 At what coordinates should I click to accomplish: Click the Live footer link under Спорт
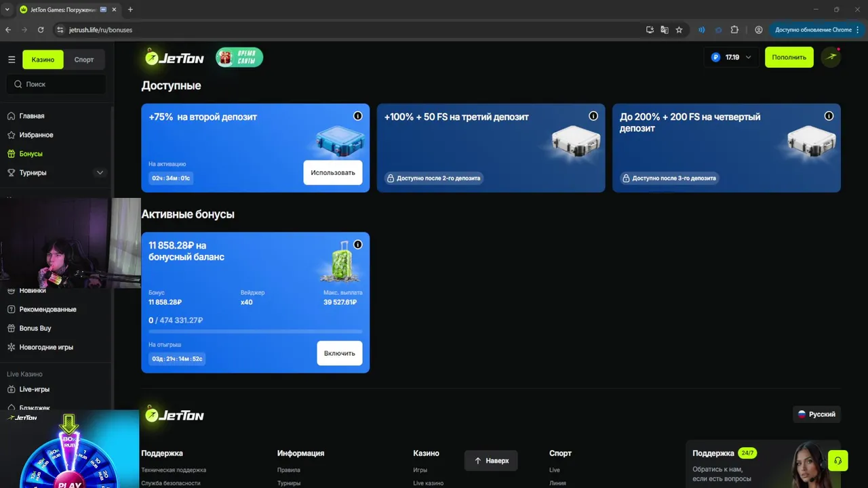pyautogui.click(x=555, y=470)
